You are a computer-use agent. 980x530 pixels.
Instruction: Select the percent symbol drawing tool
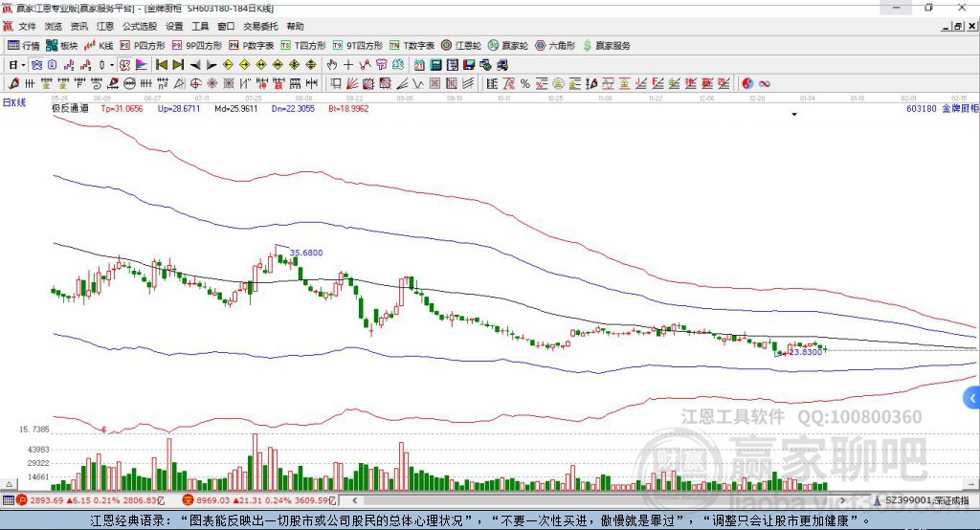(x=525, y=84)
